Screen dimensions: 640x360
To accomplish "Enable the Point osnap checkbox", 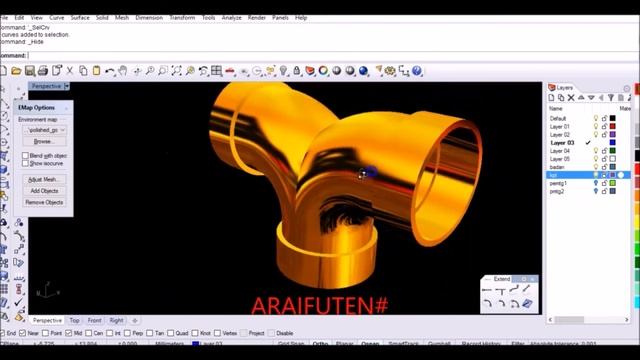I will (45, 333).
